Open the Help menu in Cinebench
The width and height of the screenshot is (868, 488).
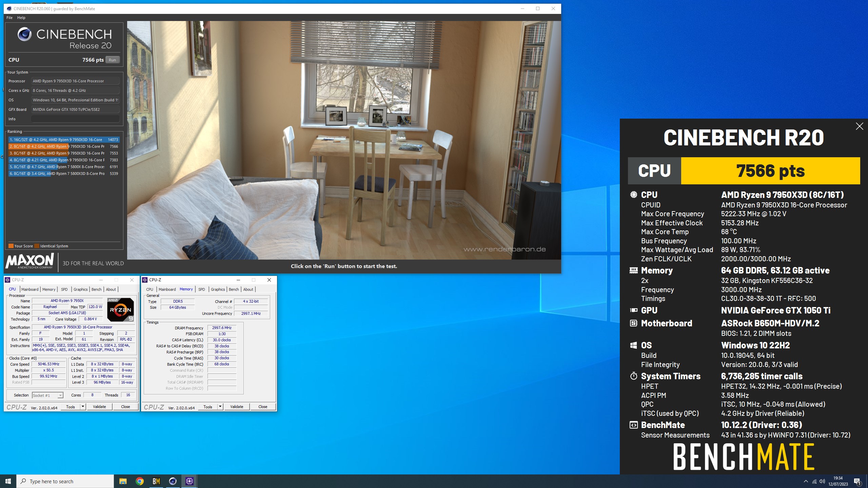click(21, 18)
